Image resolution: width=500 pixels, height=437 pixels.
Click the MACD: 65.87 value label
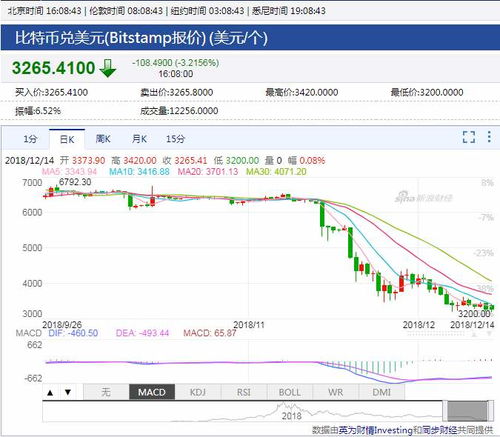point(210,333)
